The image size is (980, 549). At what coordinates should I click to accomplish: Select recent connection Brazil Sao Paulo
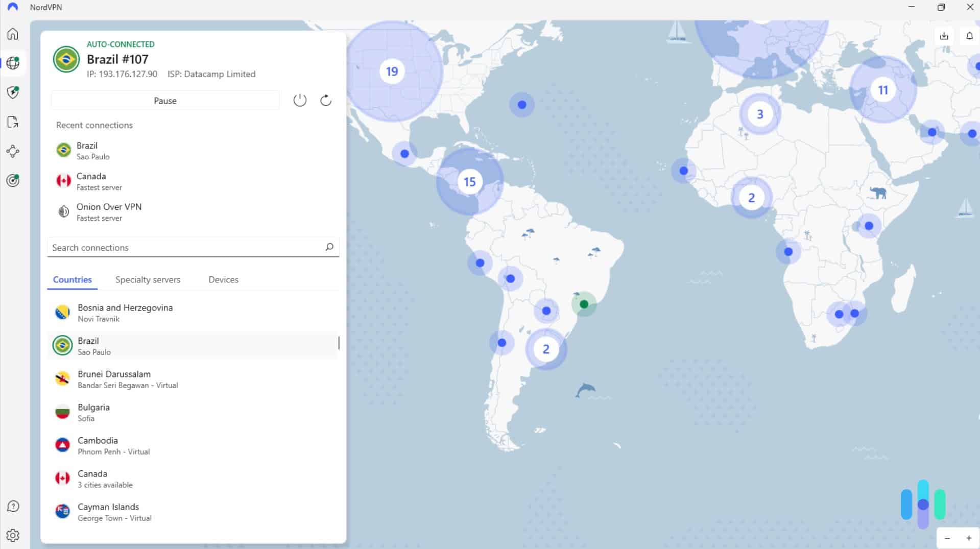(x=193, y=151)
